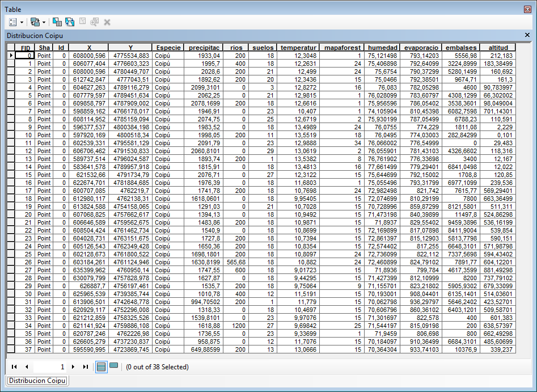
Task: Jump to the last record
Action: pos(86,367)
